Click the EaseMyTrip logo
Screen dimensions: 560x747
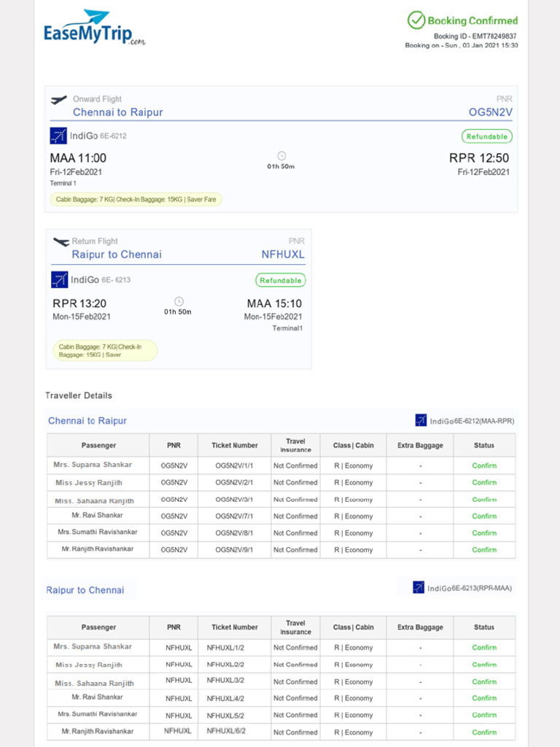coord(94,28)
